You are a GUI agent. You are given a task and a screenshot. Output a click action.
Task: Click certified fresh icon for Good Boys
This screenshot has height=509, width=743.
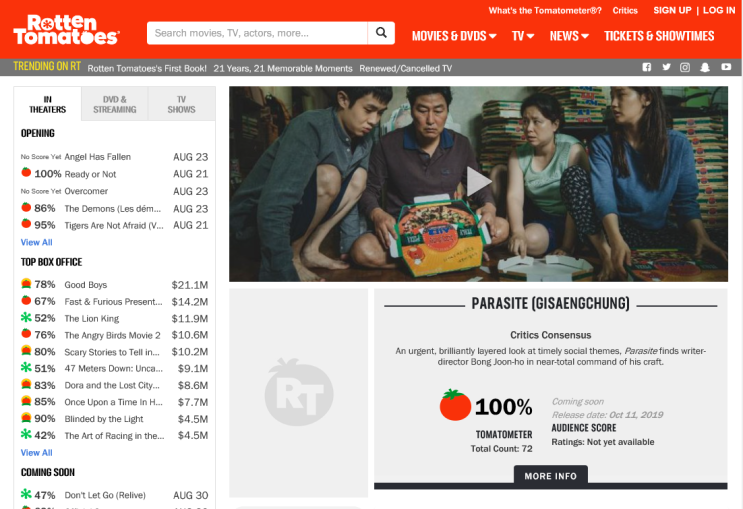(x=26, y=283)
